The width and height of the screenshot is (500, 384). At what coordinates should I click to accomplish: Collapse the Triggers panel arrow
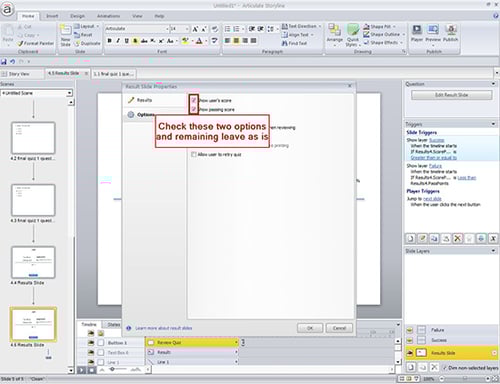pyautogui.click(x=493, y=124)
